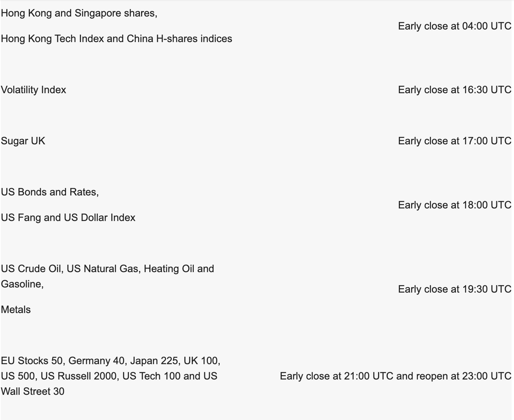
Task: Click "Early close at 16:30 UTC" text
Action: point(454,90)
